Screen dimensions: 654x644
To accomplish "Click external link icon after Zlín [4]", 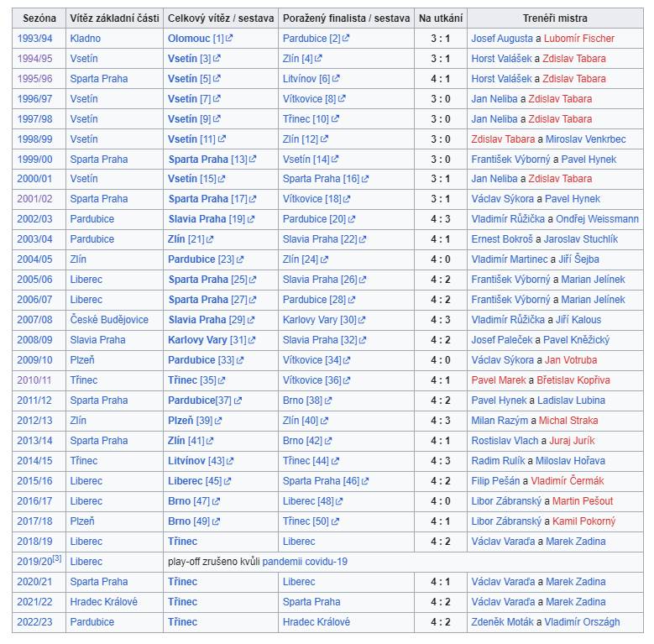I will pyautogui.click(x=318, y=59).
